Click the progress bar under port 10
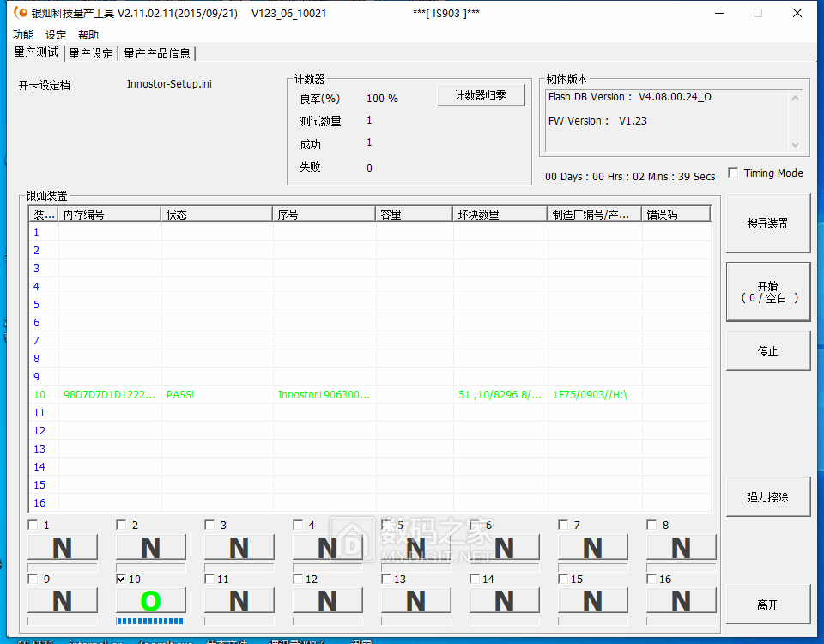 point(150,621)
